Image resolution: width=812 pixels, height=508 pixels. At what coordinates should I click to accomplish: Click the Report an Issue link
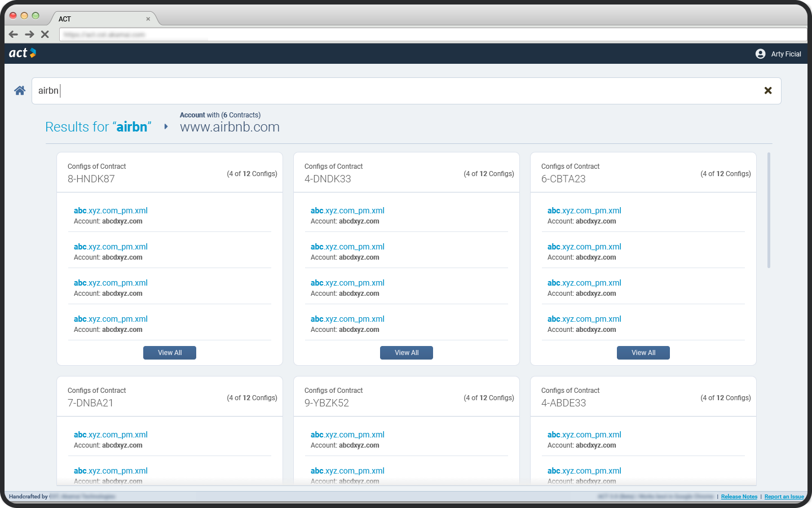pos(784,497)
